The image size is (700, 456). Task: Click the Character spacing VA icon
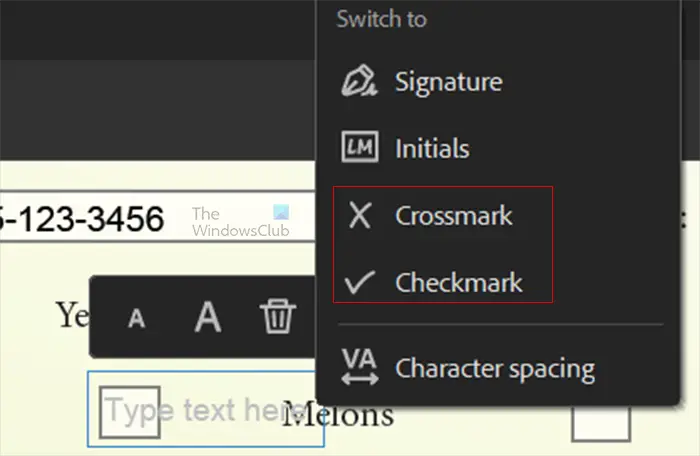360,367
